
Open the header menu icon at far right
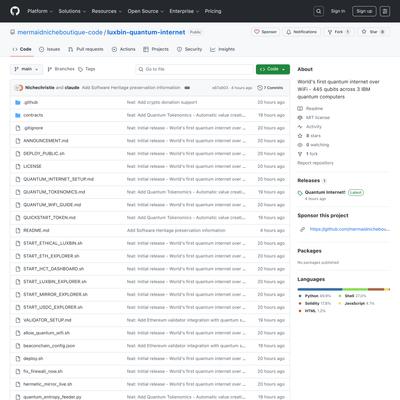(385, 11)
